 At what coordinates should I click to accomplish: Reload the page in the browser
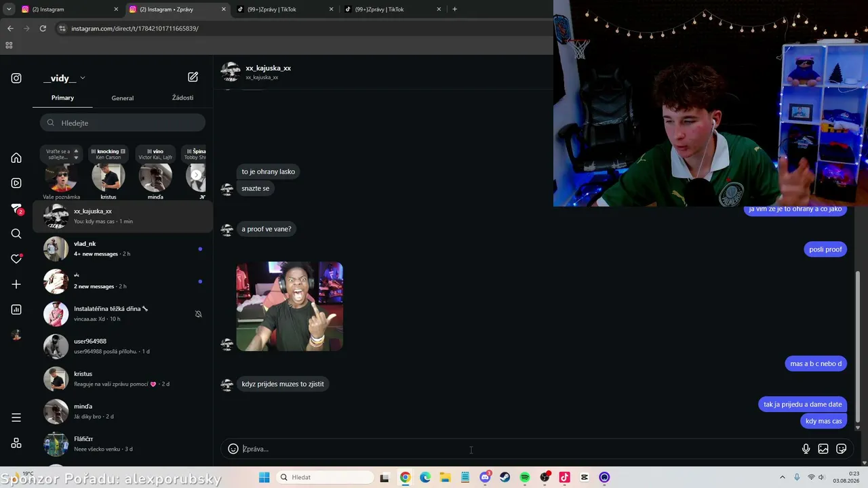pyautogui.click(x=43, y=28)
